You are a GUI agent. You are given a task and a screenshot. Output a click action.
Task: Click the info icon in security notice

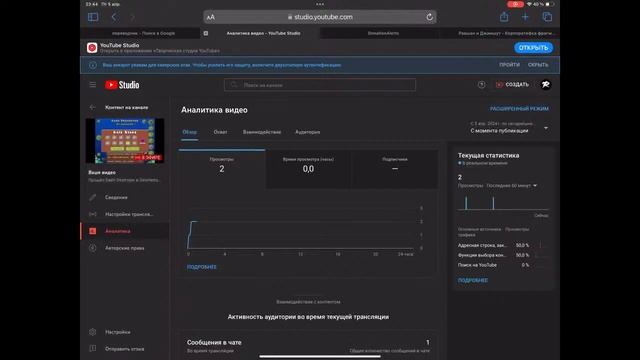(93, 65)
